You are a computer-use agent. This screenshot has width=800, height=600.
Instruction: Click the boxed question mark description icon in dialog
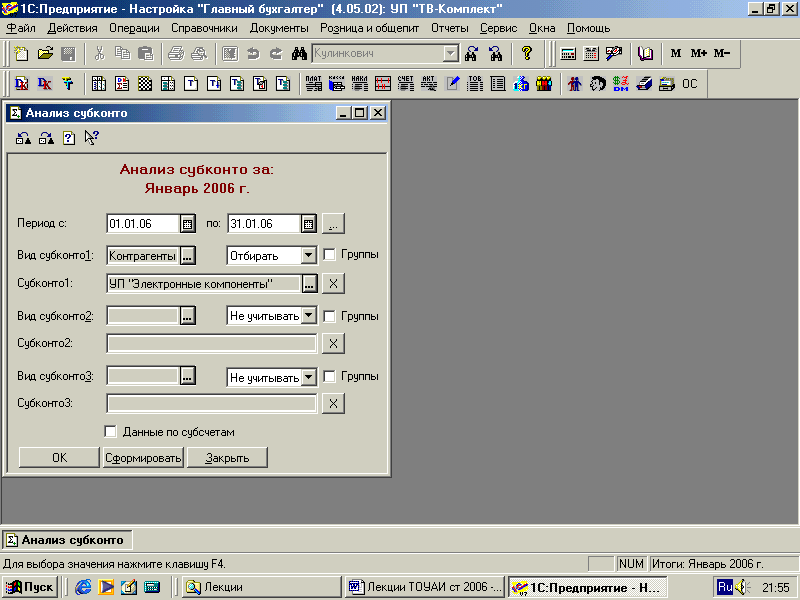click(69, 138)
